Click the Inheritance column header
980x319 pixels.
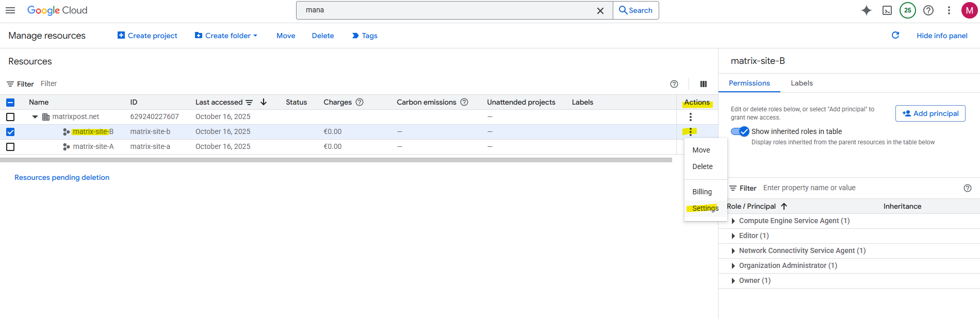point(902,206)
